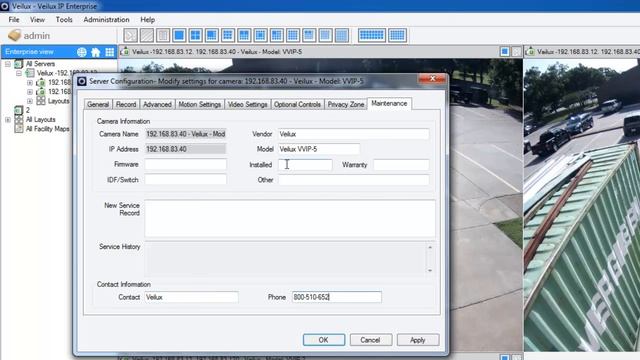
Task: Open the Administration menu
Action: tap(106, 20)
